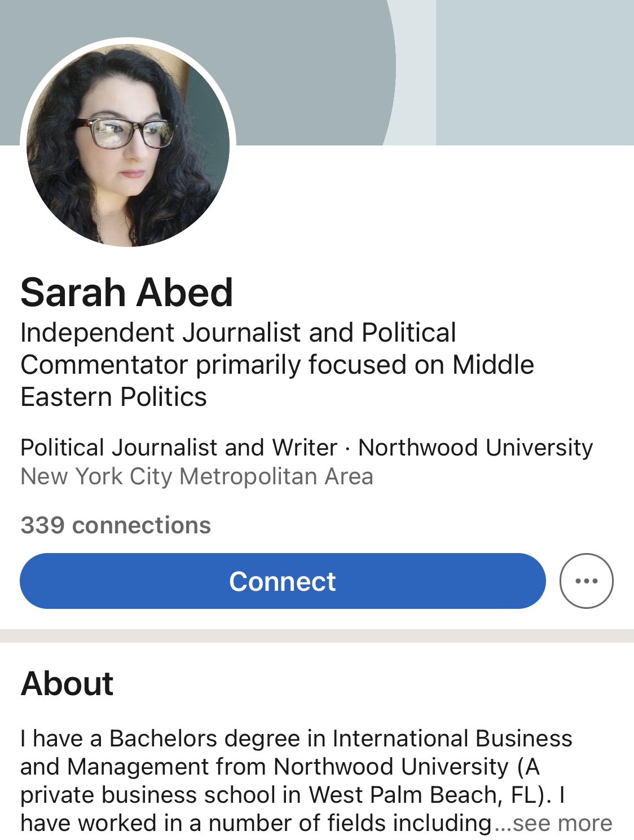Tap the Sarah Abed name heading

(x=126, y=292)
